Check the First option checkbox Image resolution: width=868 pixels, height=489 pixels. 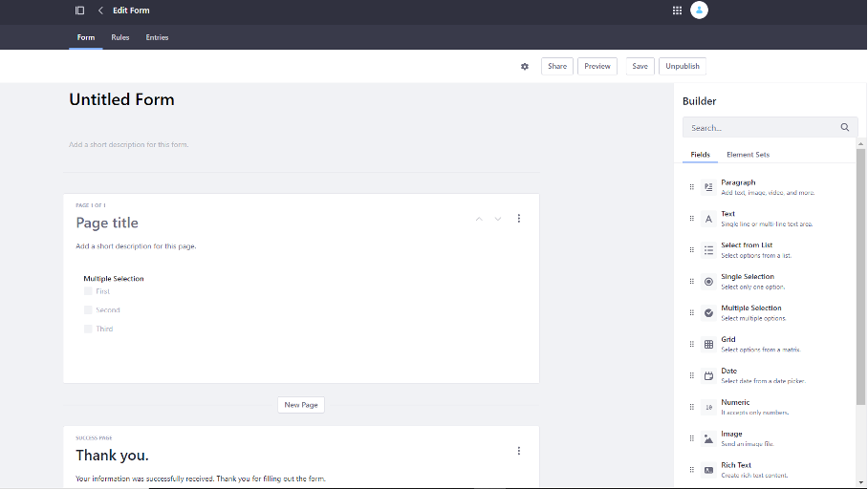[x=88, y=291]
